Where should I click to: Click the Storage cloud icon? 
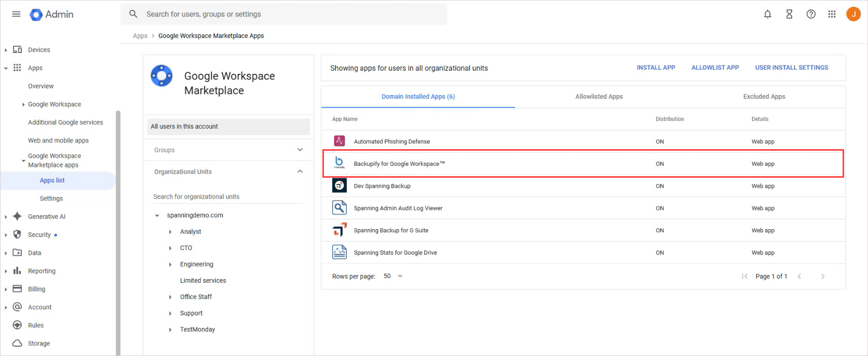pos(17,344)
